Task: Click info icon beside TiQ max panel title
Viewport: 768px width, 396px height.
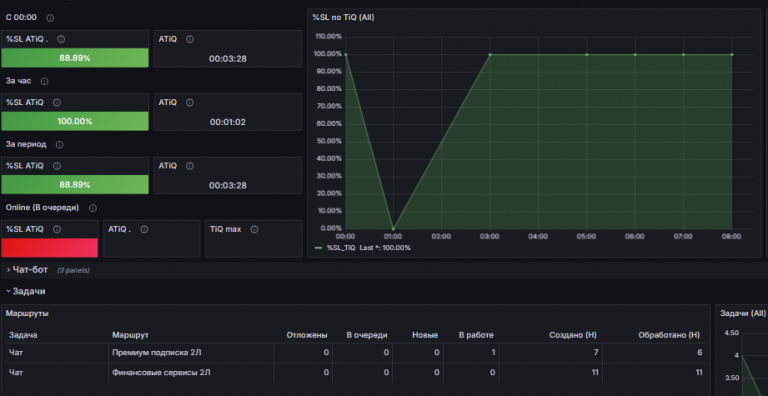Action: click(254, 229)
